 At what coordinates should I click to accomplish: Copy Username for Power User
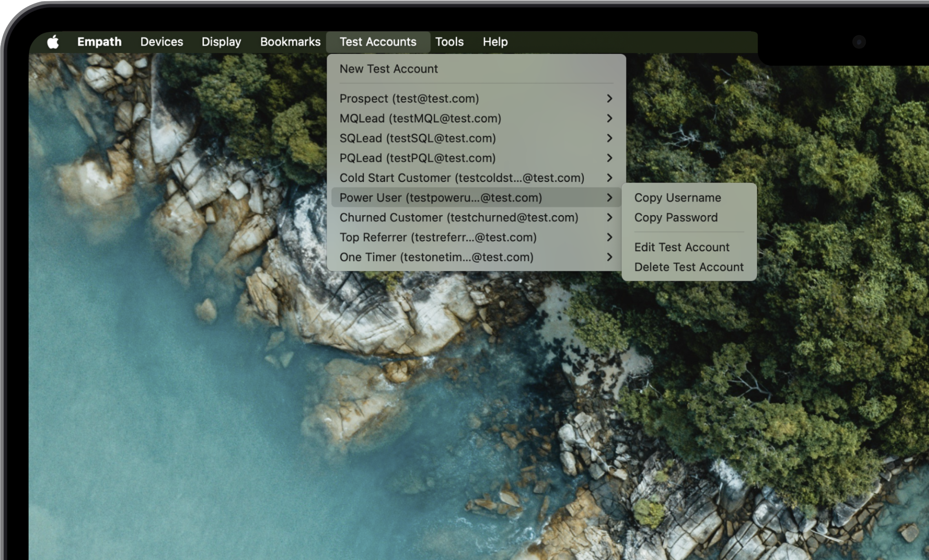(x=677, y=198)
